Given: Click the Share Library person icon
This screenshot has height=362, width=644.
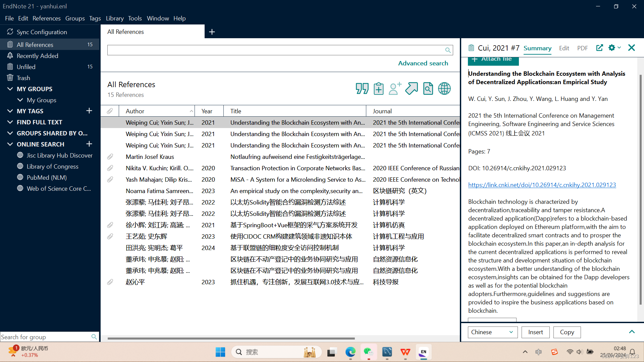Looking at the screenshot, I should pos(395,89).
